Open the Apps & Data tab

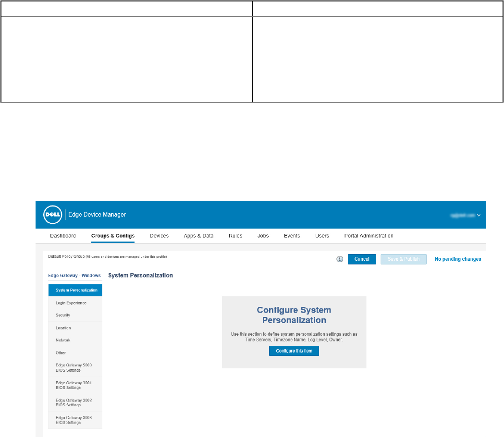click(198, 236)
